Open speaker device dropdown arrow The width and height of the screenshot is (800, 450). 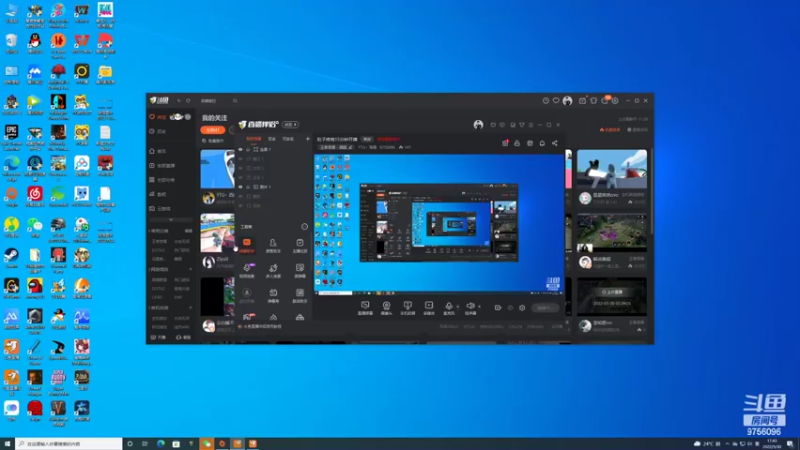tap(479, 307)
